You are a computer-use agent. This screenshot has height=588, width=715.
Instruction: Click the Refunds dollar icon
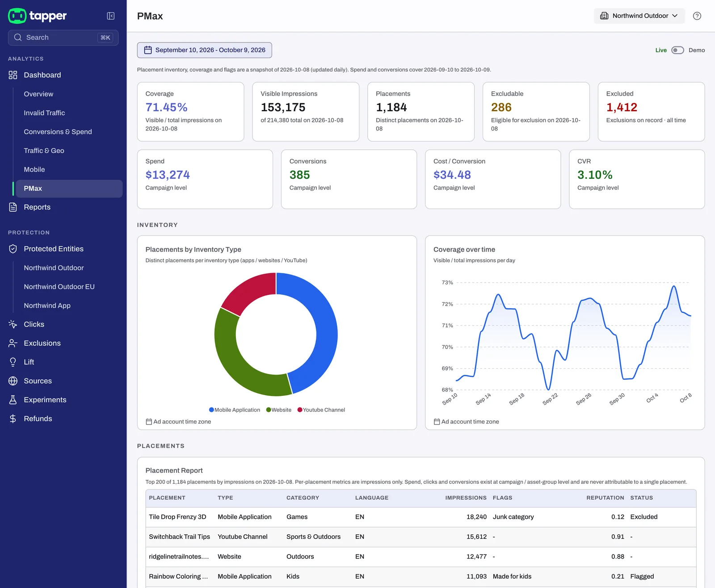(x=13, y=419)
